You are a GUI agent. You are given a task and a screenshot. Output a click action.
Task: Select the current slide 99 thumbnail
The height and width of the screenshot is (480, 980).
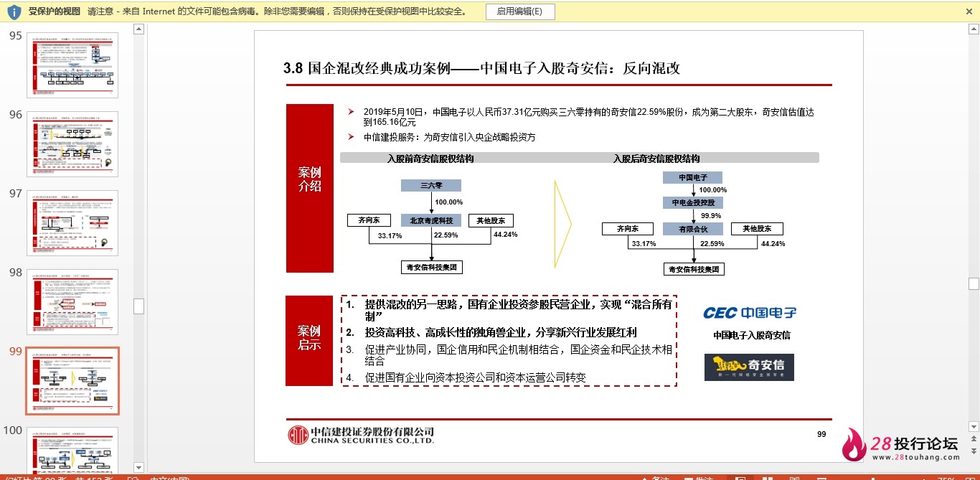coord(72,381)
